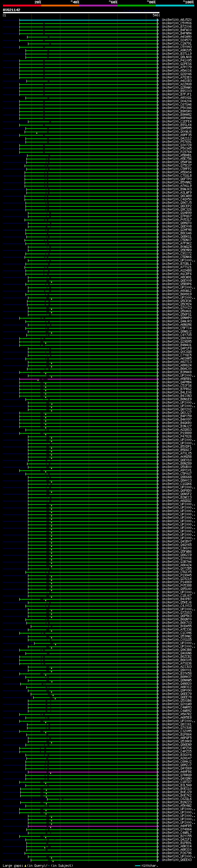
Task: Click label UniRef100_P05317
Action: [177, 220]
